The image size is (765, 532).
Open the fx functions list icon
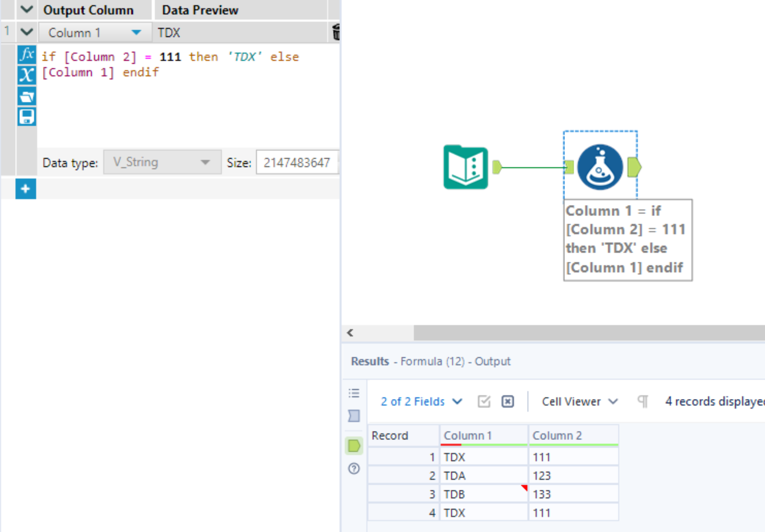click(27, 55)
